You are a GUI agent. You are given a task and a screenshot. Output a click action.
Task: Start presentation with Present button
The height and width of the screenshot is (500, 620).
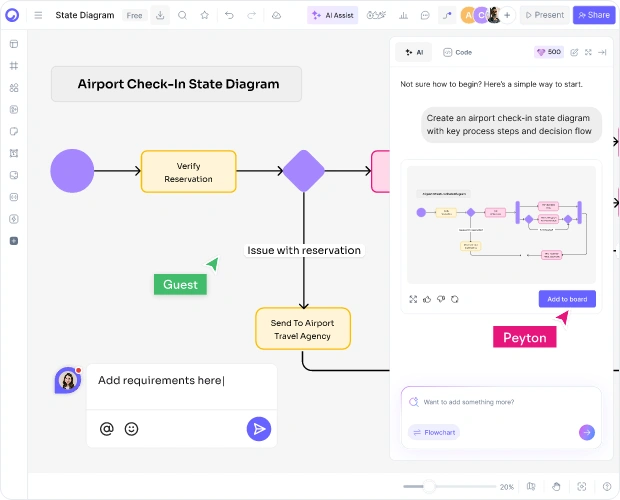[544, 15]
